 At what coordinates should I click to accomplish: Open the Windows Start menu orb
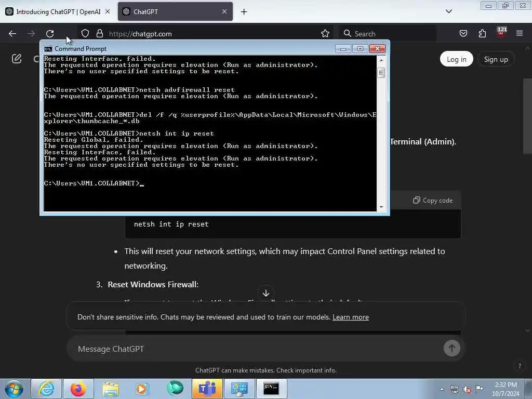[x=14, y=389]
